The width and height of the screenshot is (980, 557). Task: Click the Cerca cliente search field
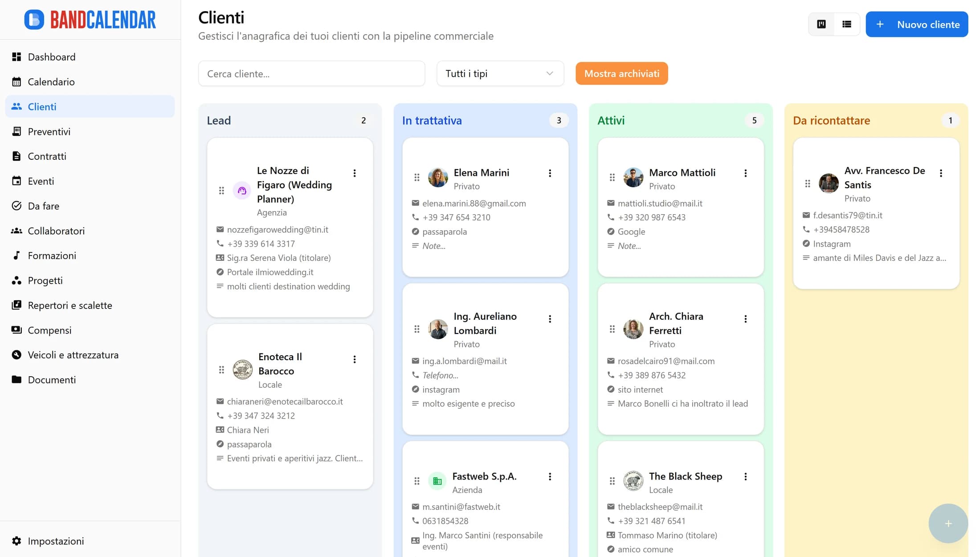coord(311,73)
